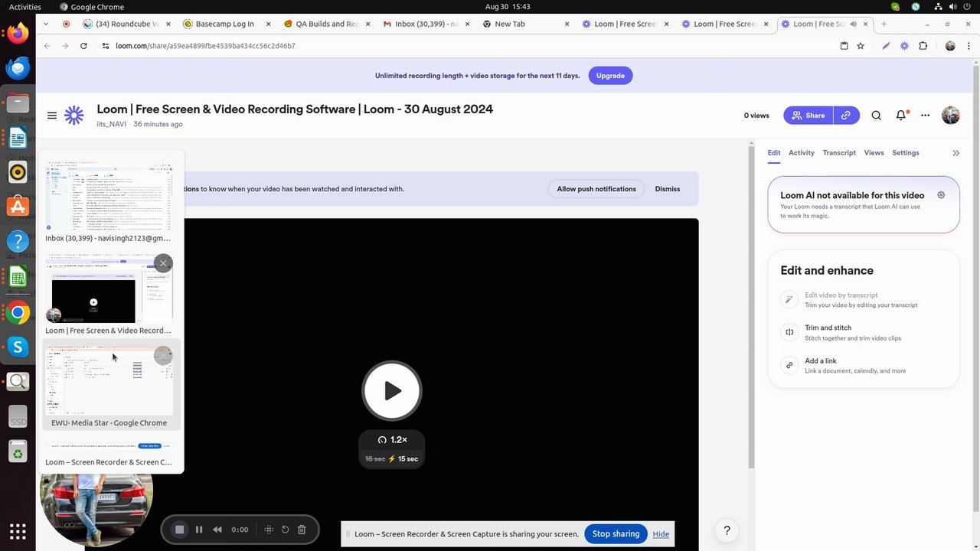Click the Share button
The height and width of the screenshot is (551, 980).
point(808,116)
